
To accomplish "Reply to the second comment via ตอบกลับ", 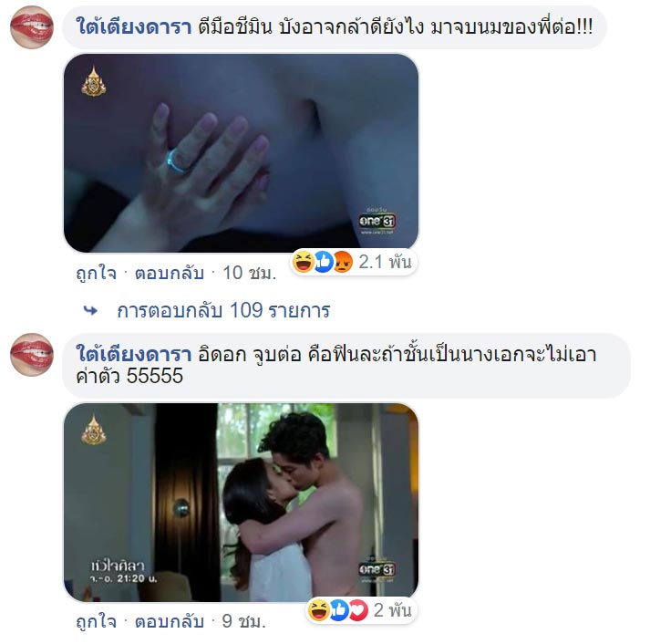I will coord(170,621).
